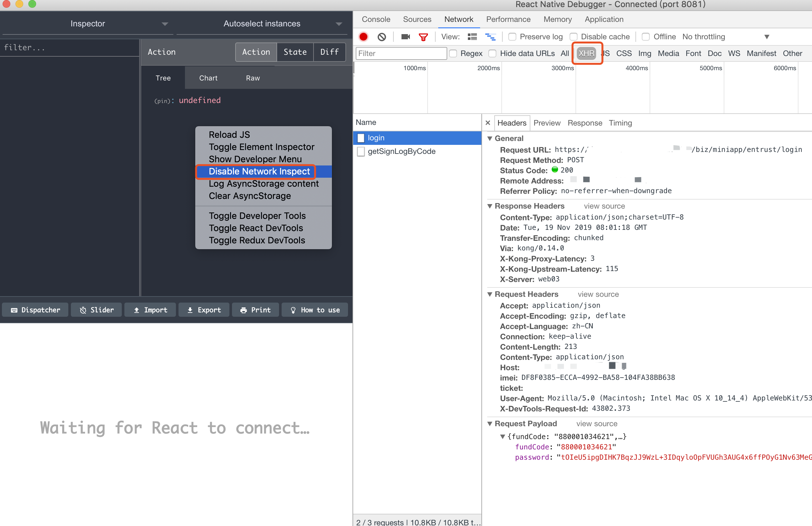
Task: Enable the Preserve log checkbox
Action: coord(512,36)
